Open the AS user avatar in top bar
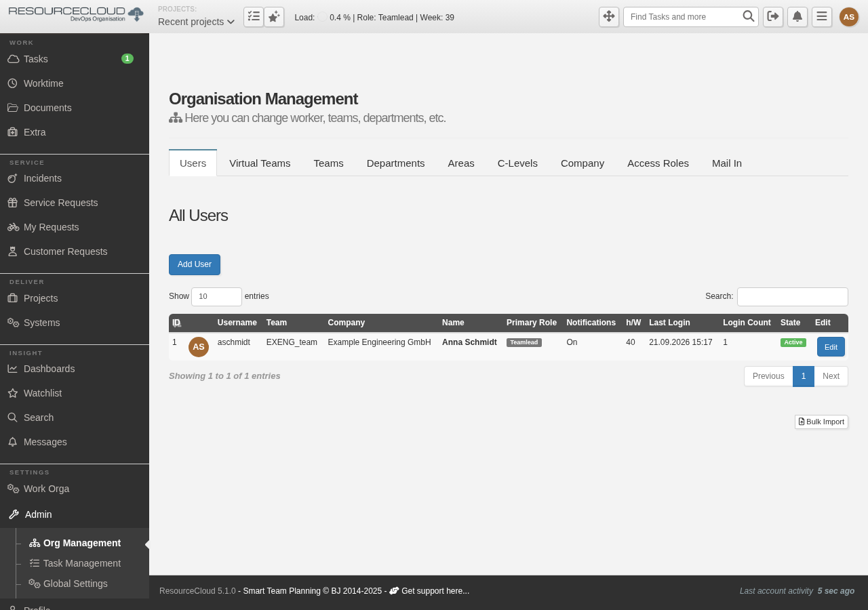Image resolution: width=868 pixels, height=610 pixels. 849,17
